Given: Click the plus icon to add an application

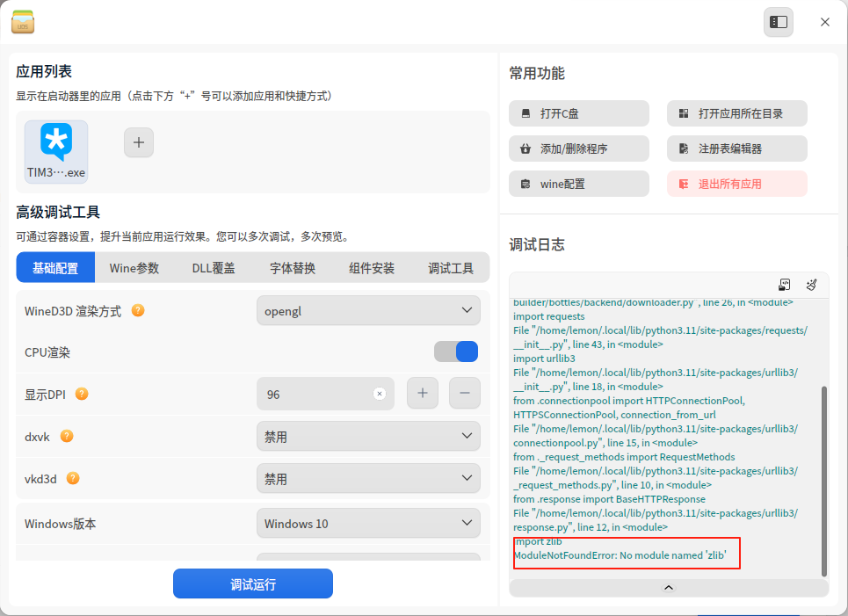Looking at the screenshot, I should 139,142.
